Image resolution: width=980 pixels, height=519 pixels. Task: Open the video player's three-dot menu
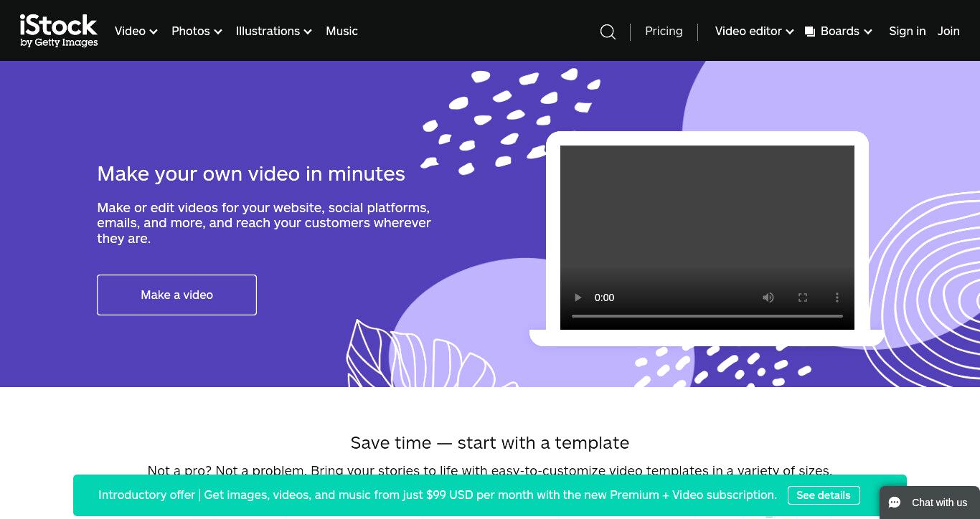pyautogui.click(x=837, y=297)
